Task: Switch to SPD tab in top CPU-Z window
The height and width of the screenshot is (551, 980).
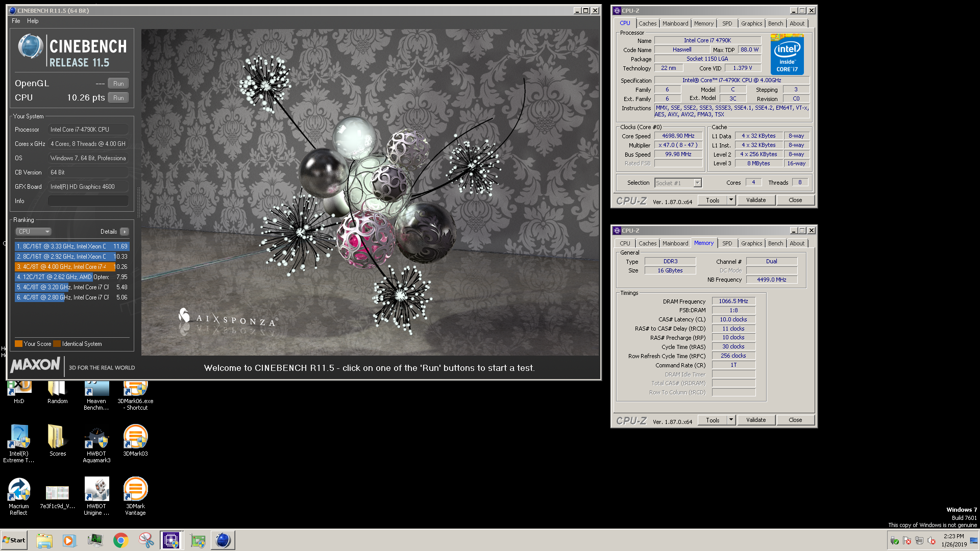Action: click(x=727, y=23)
